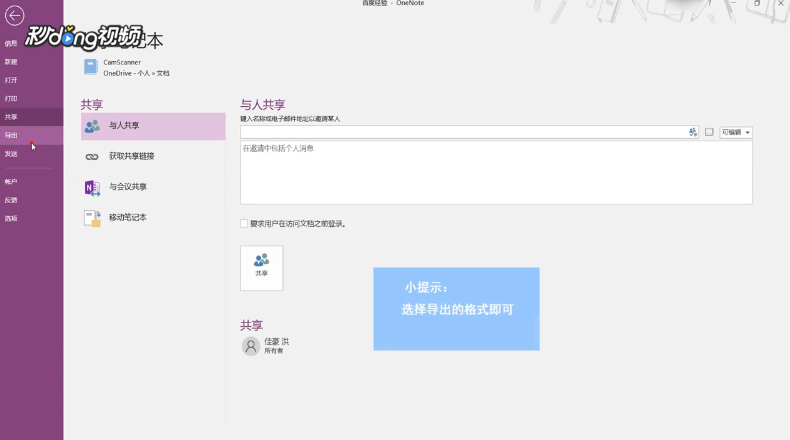The image size is (790, 440).
Task: Click the CamScanner notebook icon
Action: (x=91, y=67)
